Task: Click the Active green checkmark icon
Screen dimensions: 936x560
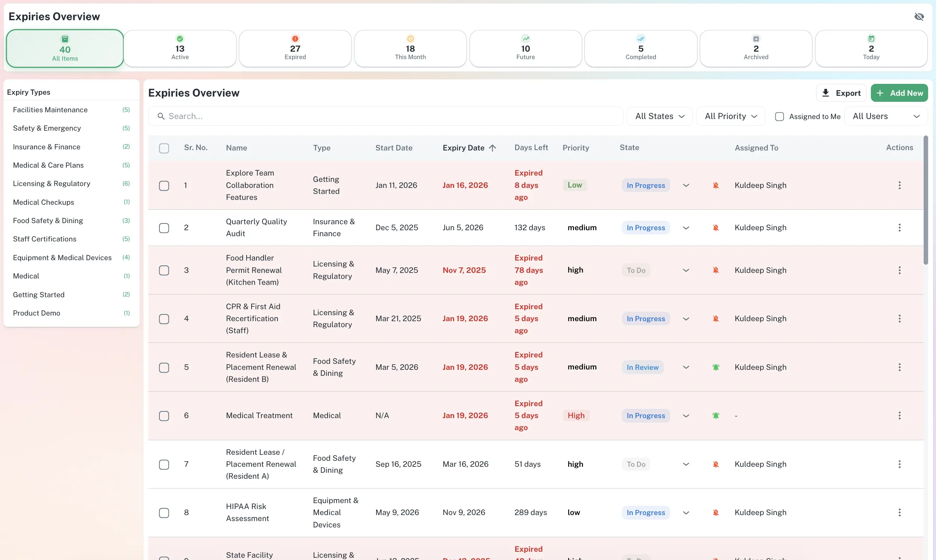Action: 180,39
